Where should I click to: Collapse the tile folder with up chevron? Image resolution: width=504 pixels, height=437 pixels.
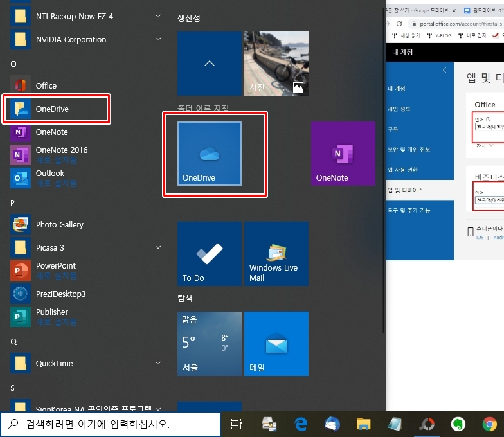click(x=210, y=64)
